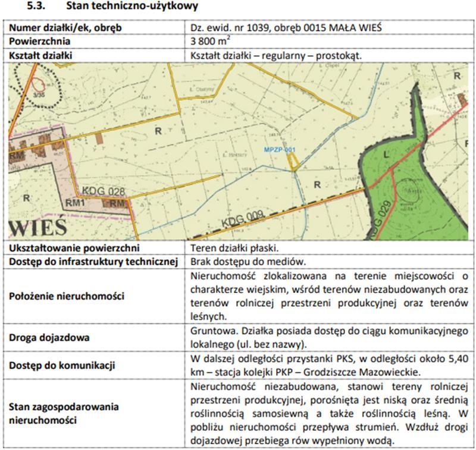Select the "Numer działki/ek, obręb" row label
Viewport: 476px width, 450px height.
[x=65, y=27]
